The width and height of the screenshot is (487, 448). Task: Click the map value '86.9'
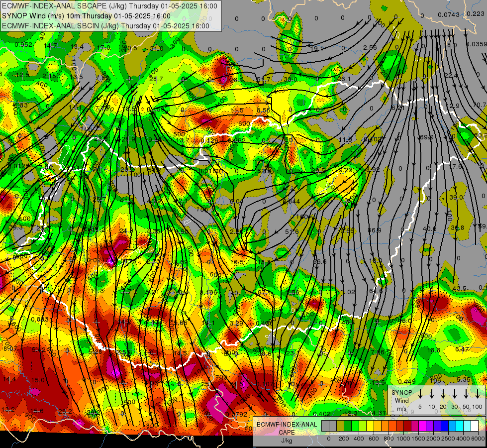374,230
